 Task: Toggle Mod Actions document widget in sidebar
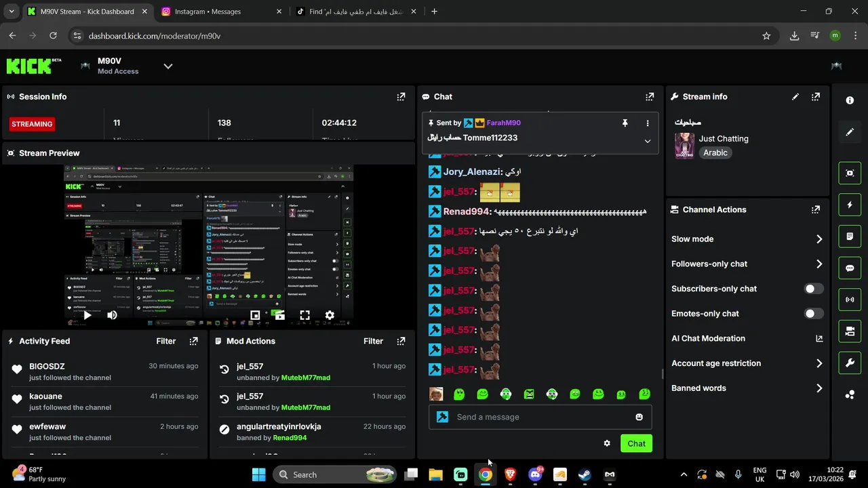pyautogui.click(x=850, y=236)
